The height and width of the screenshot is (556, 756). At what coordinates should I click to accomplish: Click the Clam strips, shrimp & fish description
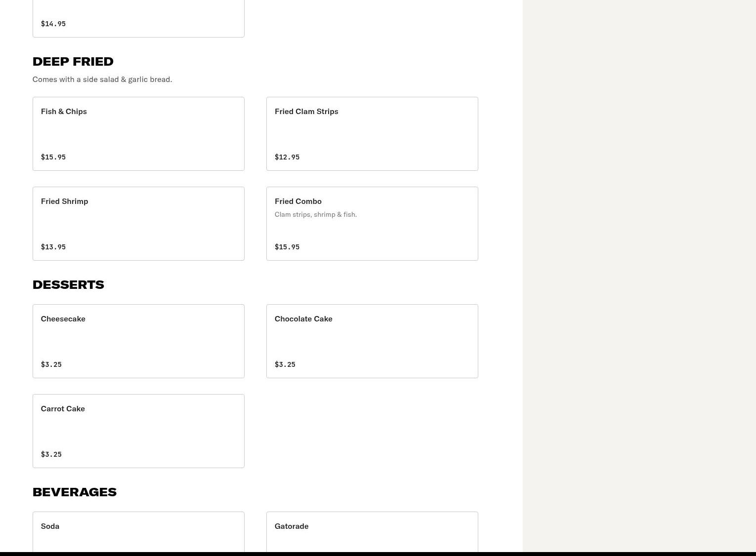(x=316, y=214)
